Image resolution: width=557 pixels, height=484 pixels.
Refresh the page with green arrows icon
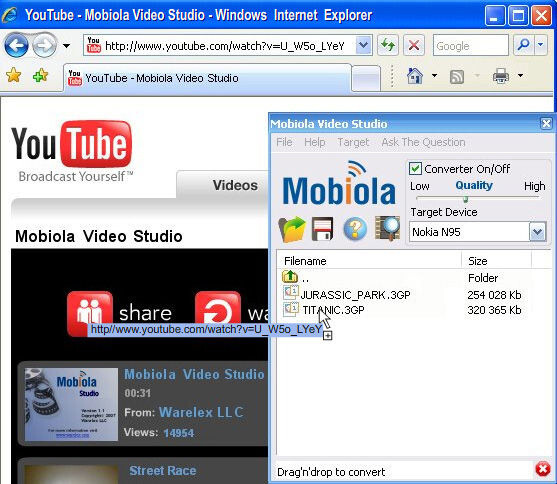coord(388,45)
